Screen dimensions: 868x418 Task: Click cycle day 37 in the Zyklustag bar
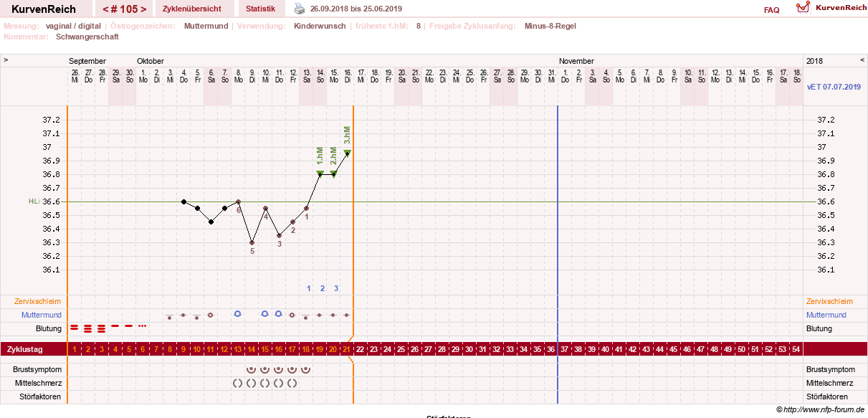point(564,349)
